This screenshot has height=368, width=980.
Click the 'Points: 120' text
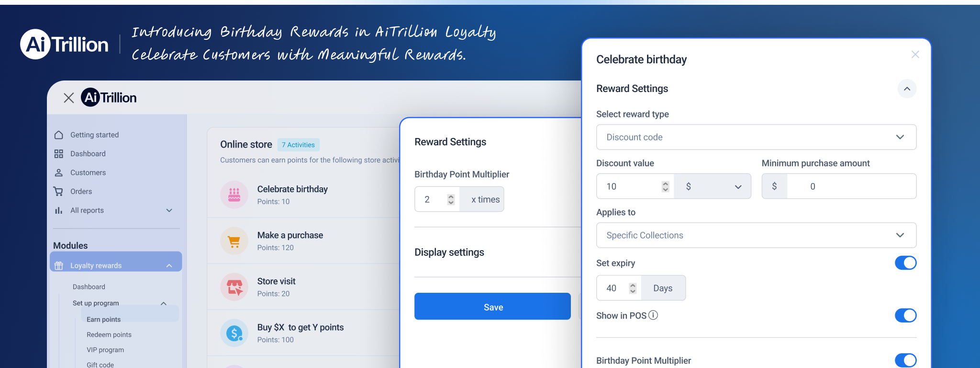point(276,248)
